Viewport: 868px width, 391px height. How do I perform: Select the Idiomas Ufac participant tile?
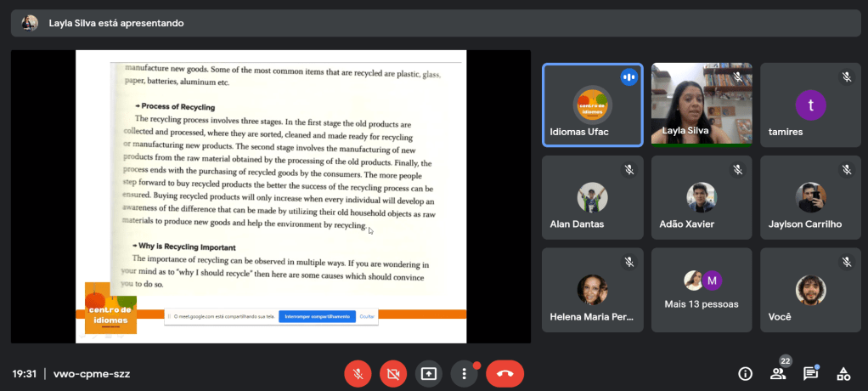pos(592,105)
